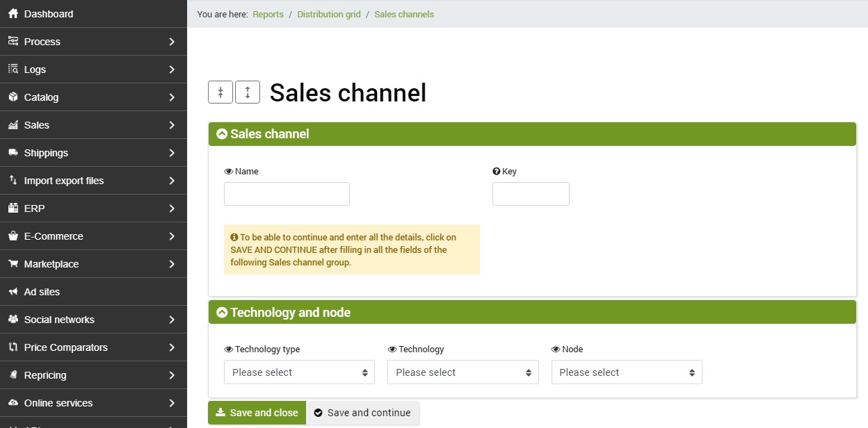Open the Technology select dropdown
The height and width of the screenshot is (428, 868).
[x=463, y=372]
